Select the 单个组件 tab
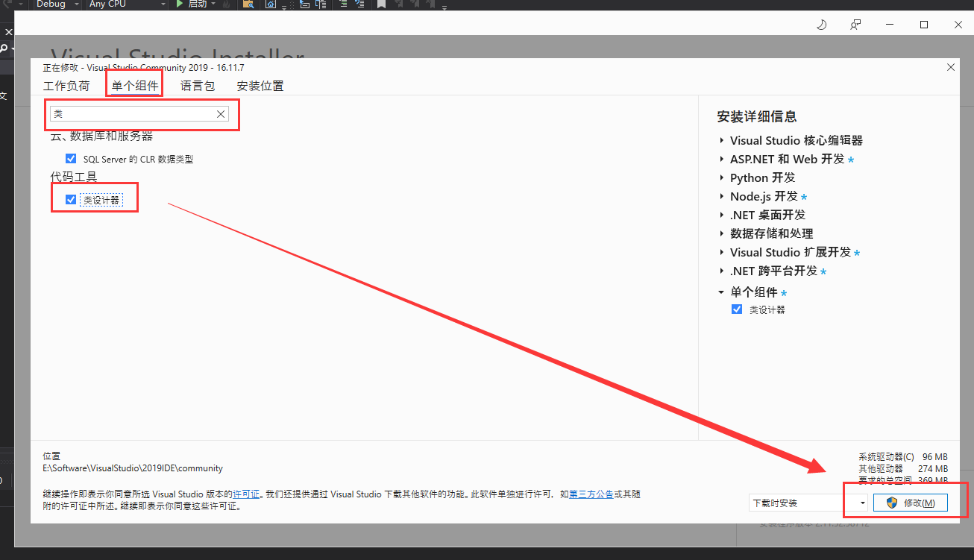Image resolution: width=974 pixels, height=560 pixels. pyautogui.click(x=135, y=86)
